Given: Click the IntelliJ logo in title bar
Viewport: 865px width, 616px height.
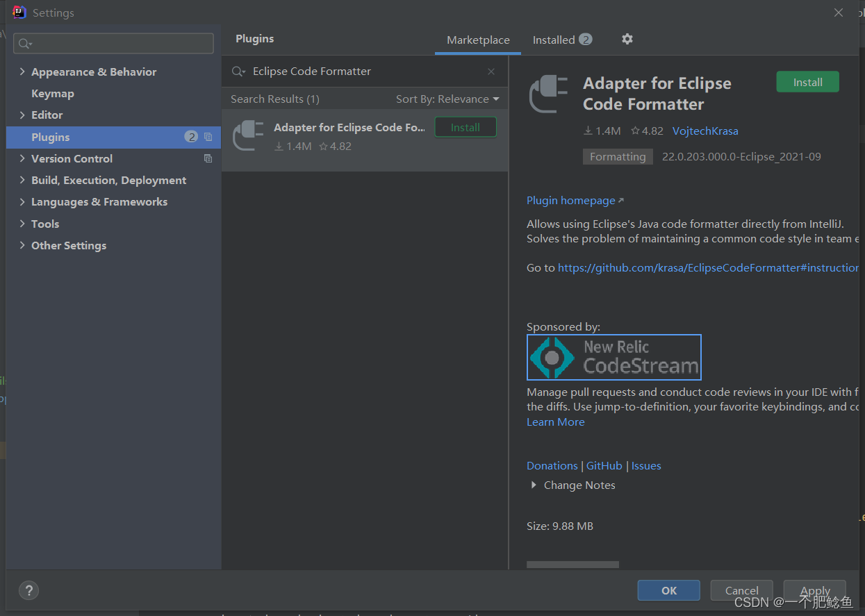Looking at the screenshot, I should pos(19,13).
